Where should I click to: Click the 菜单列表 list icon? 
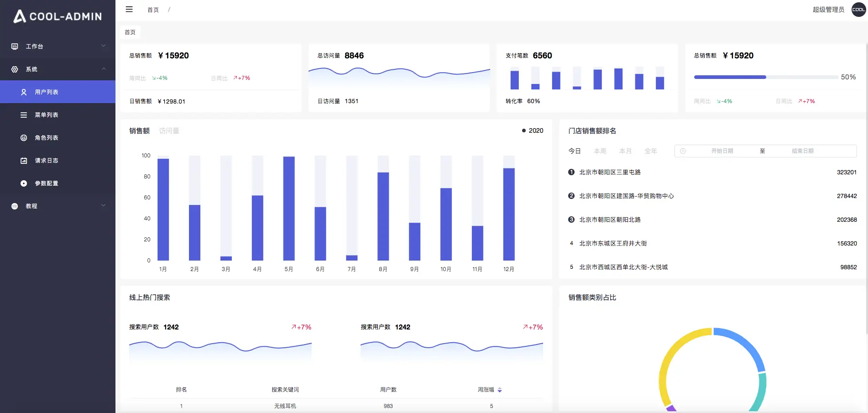click(24, 115)
